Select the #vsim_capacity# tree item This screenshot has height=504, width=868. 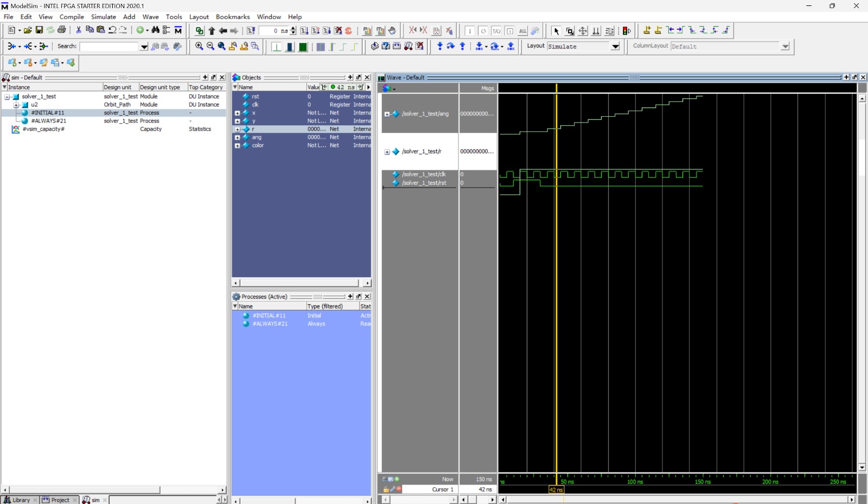pos(43,129)
